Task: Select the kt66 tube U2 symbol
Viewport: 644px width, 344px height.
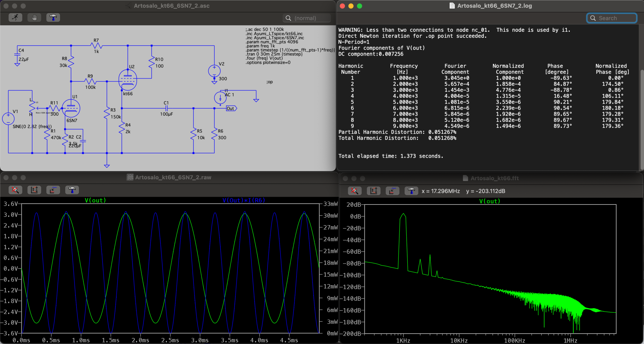Action: tap(128, 80)
